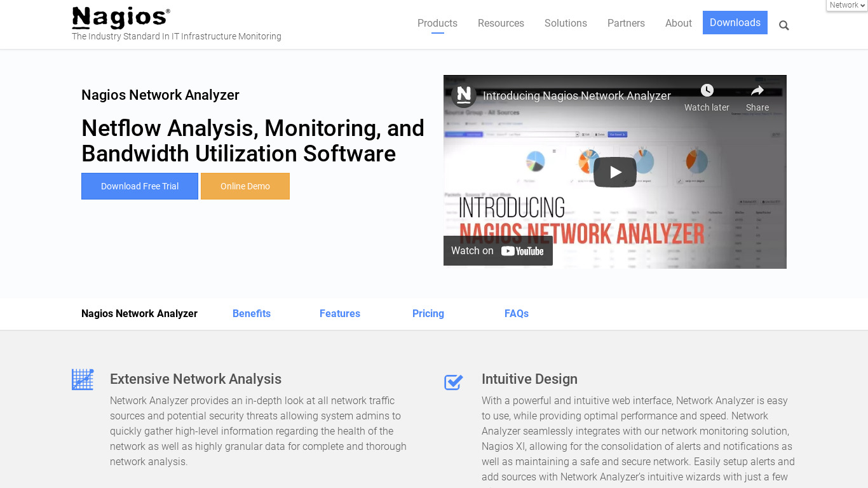This screenshot has height=488, width=868.
Task: Click Download Free Trial button
Action: 140,186
